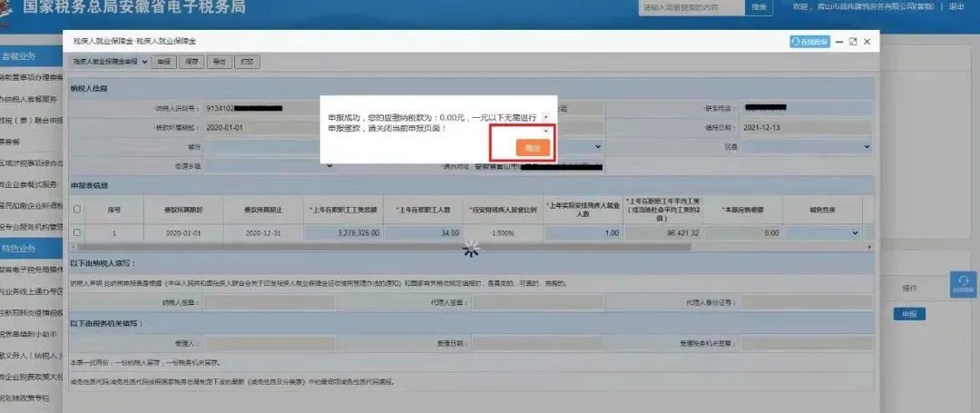Image resolution: width=980 pixels, height=413 pixels.
Task: Minimize the 残疾人就业保障金 window
Action: (x=839, y=41)
